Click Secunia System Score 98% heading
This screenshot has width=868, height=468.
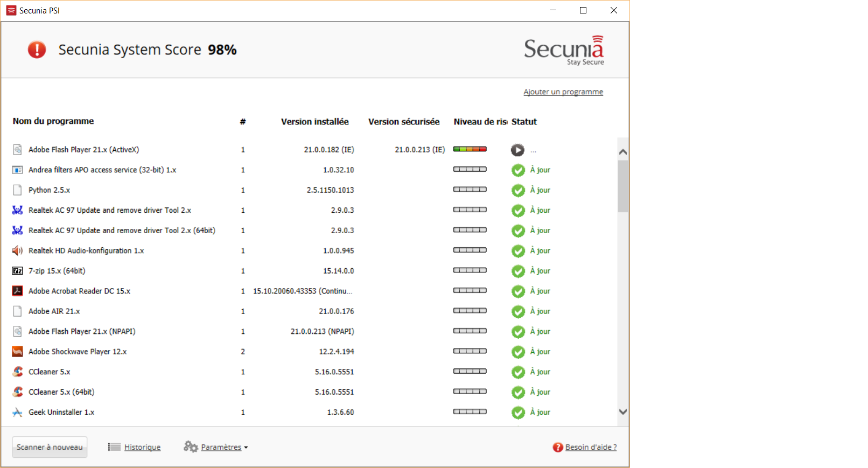pos(148,50)
